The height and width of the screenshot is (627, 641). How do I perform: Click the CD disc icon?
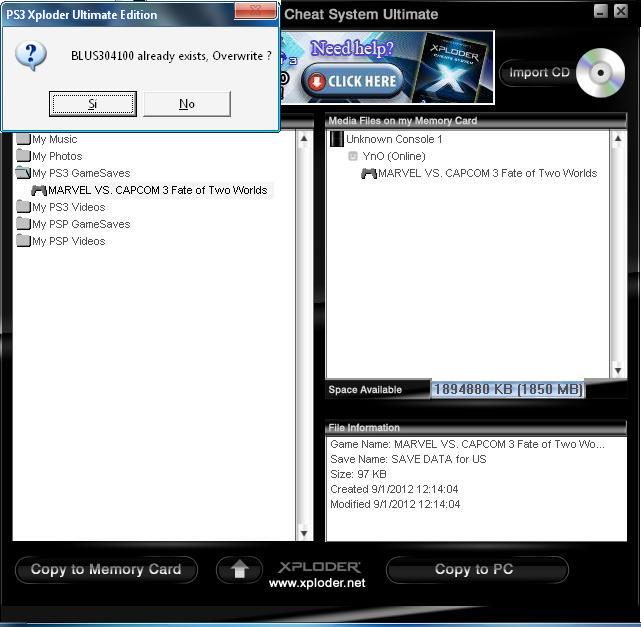click(x=601, y=73)
